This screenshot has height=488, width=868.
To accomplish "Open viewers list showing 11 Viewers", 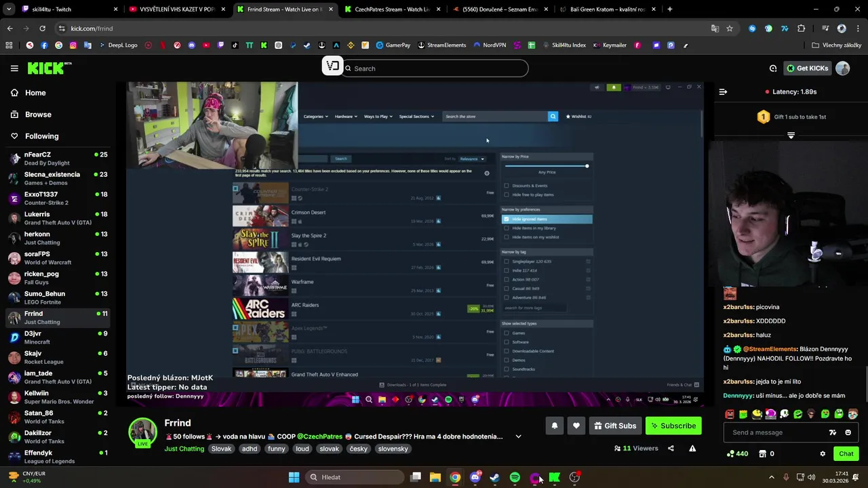I will [x=635, y=448].
